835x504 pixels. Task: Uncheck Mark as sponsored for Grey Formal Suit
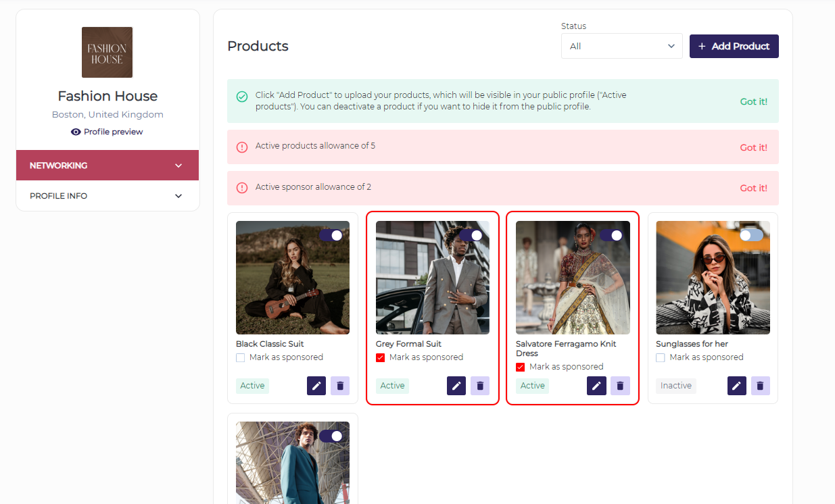pyautogui.click(x=381, y=357)
